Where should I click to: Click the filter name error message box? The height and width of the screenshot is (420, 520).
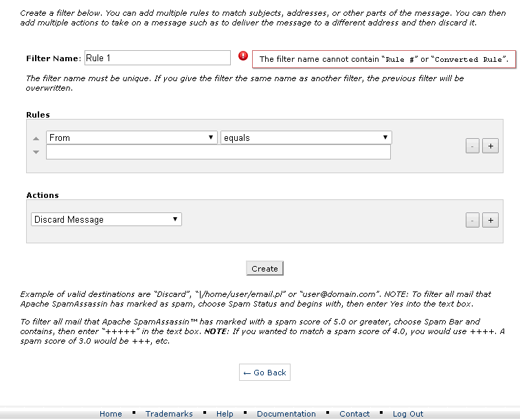(384, 59)
